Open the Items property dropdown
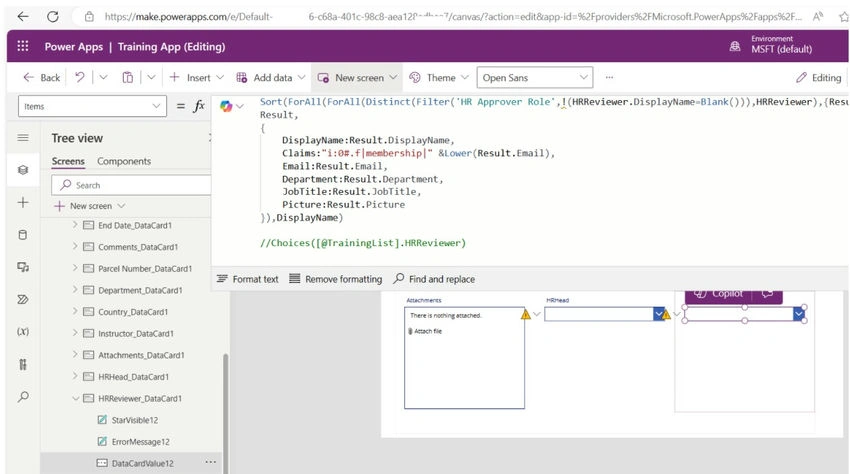Image resolution: width=850 pixels, height=474 pixels. click(x=92, y=106)
